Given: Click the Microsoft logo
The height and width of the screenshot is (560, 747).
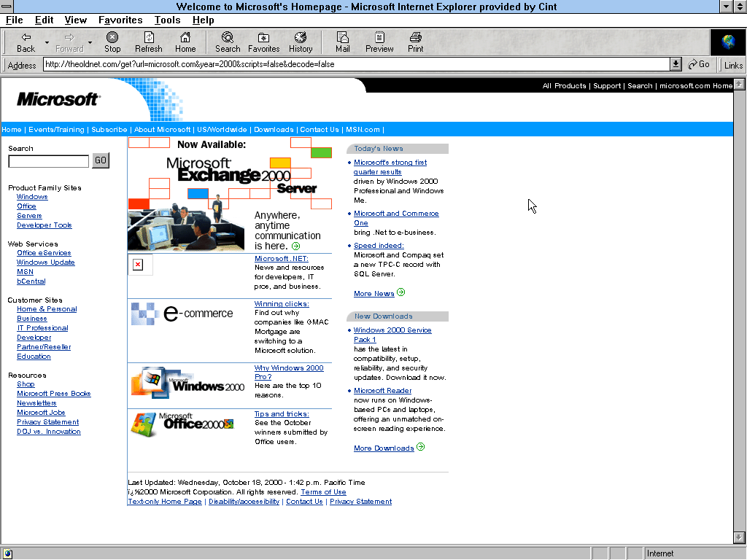Looking at the screenshot, I should (58, 99).
